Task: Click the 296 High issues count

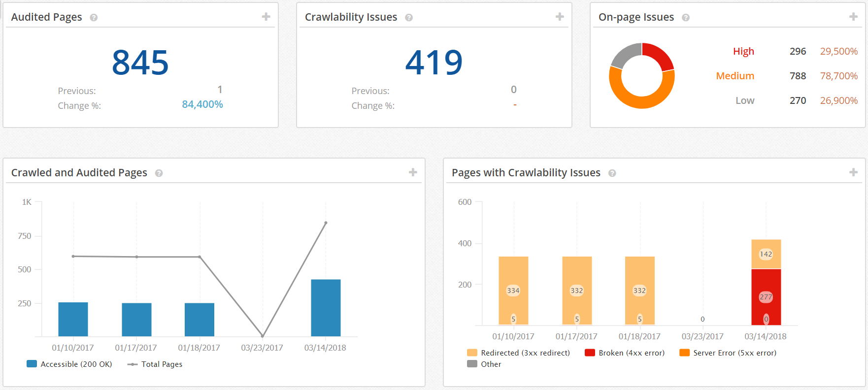Action: point(798,51)
